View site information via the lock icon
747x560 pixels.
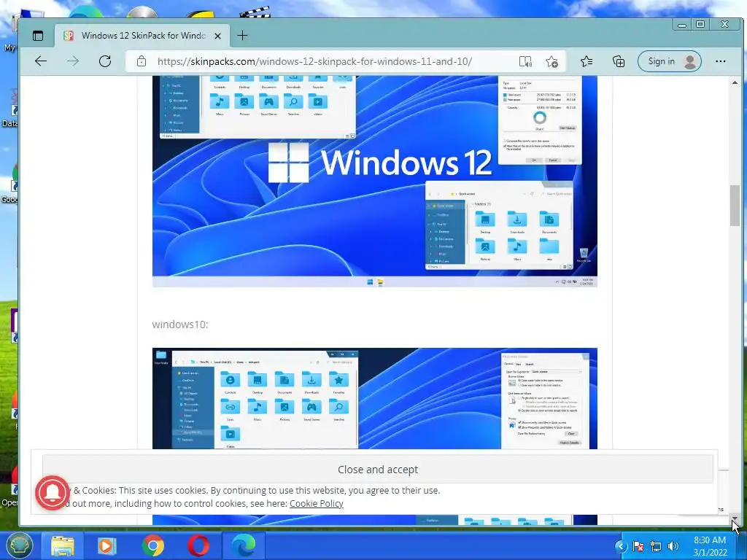(142, 61)
